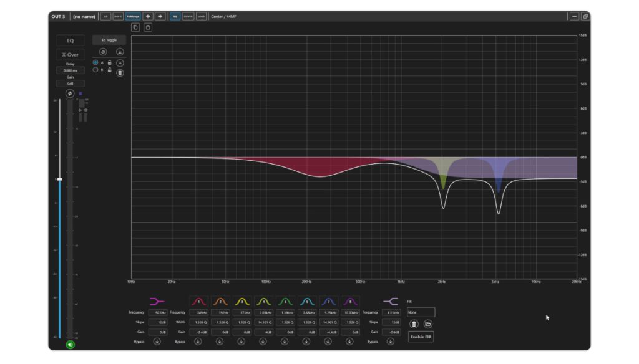The height and width of the screenshot is (364, 639).
Task: Select EQ band 1 red filter icon
Action: [x=199, y=301]
